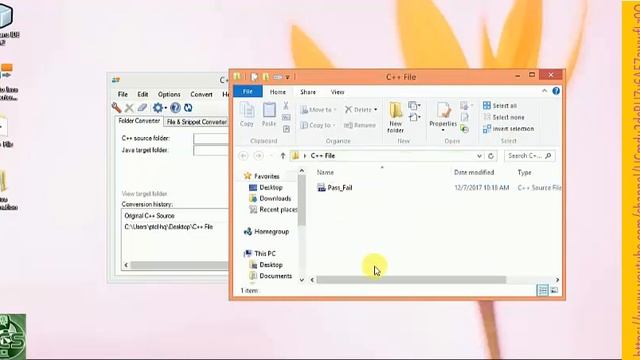Switch to the Share ribbon tab
The width and height of the screenshot is (640, 360).
(308, 92)
